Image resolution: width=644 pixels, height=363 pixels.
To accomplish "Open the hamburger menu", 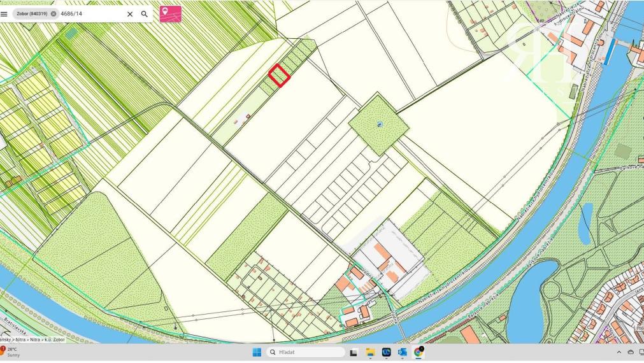I will (5, 13).
